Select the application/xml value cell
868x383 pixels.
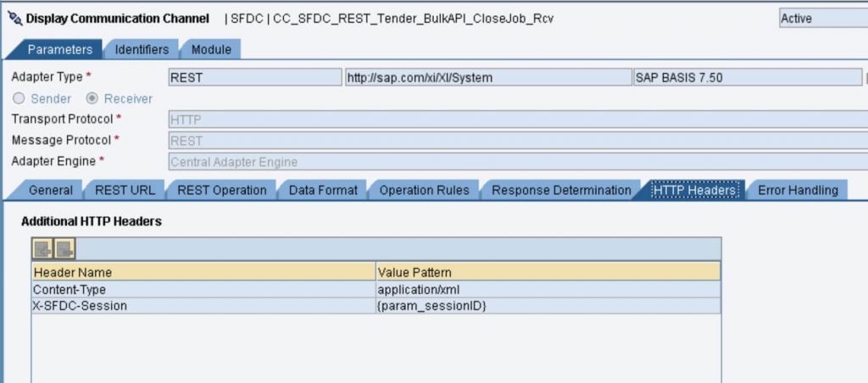pos(548,289)
